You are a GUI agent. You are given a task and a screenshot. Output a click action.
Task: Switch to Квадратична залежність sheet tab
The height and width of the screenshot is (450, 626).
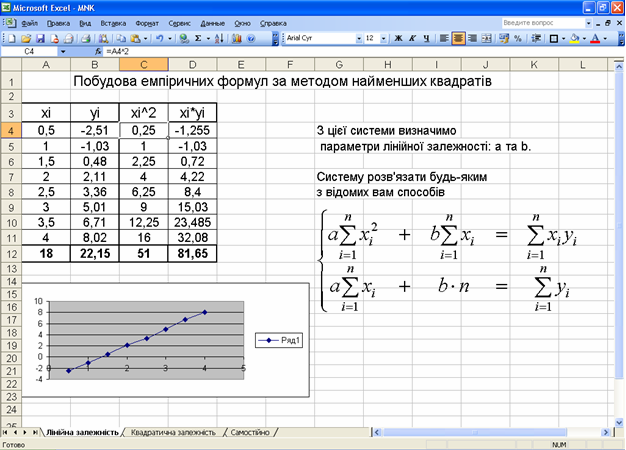coord(173,432)
